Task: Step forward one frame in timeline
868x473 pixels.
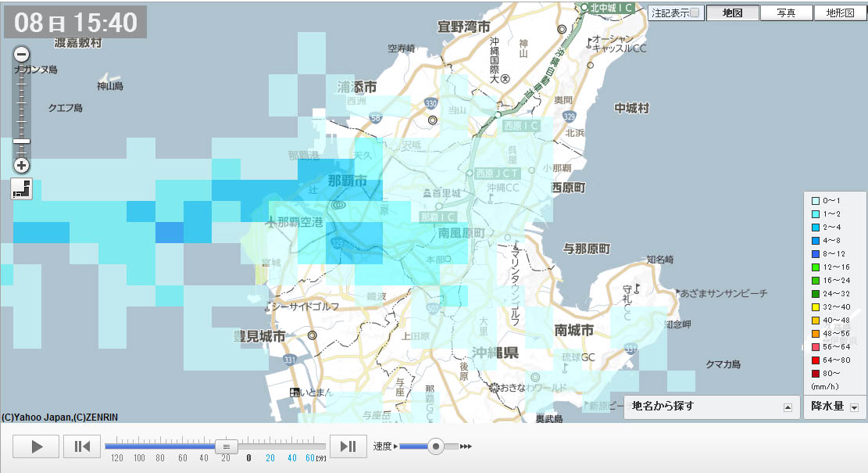Action: tap(348, 446)
